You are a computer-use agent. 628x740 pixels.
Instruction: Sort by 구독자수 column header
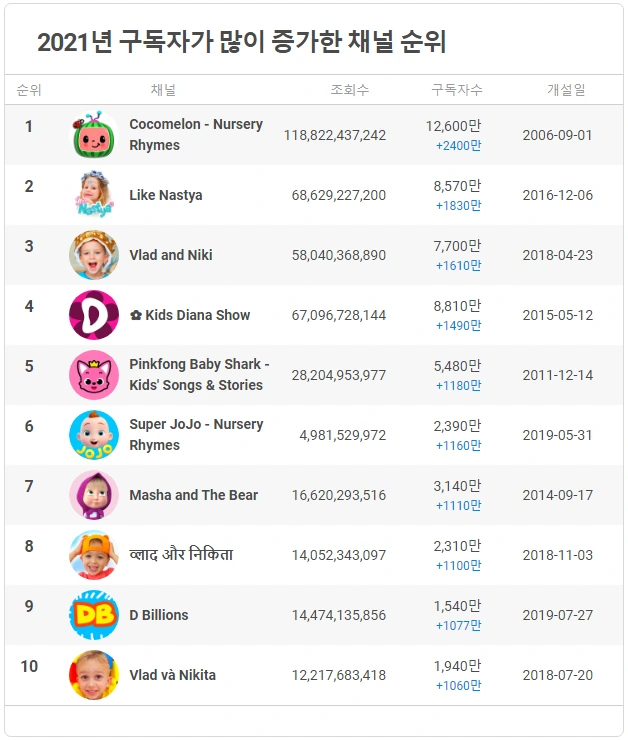tap(457, 90)
